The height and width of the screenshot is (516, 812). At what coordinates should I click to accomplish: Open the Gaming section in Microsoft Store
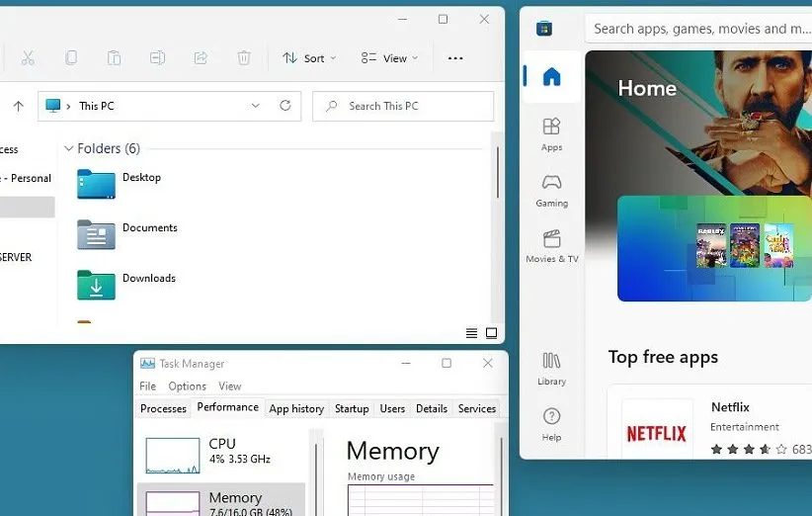point(551,190)
